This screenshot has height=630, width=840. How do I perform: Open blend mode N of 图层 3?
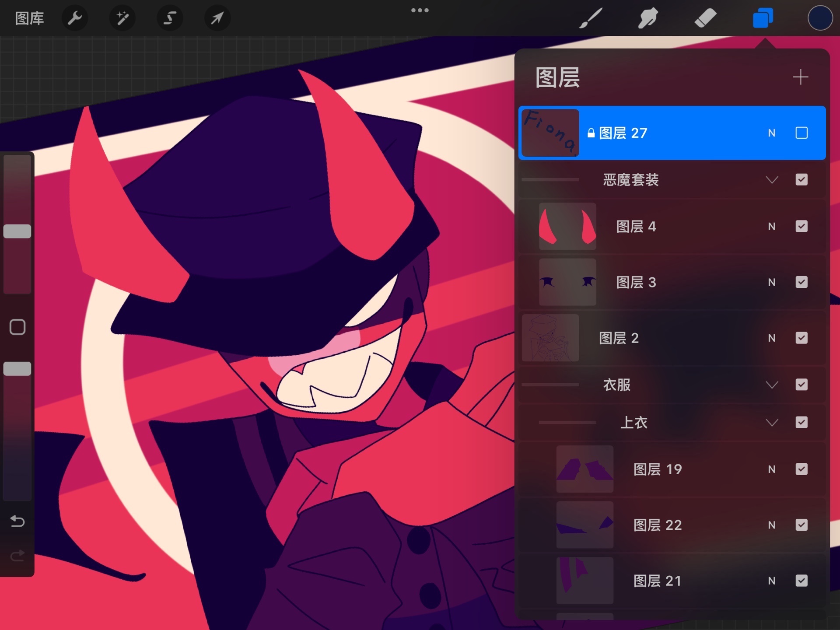click(x=771, y=282)
